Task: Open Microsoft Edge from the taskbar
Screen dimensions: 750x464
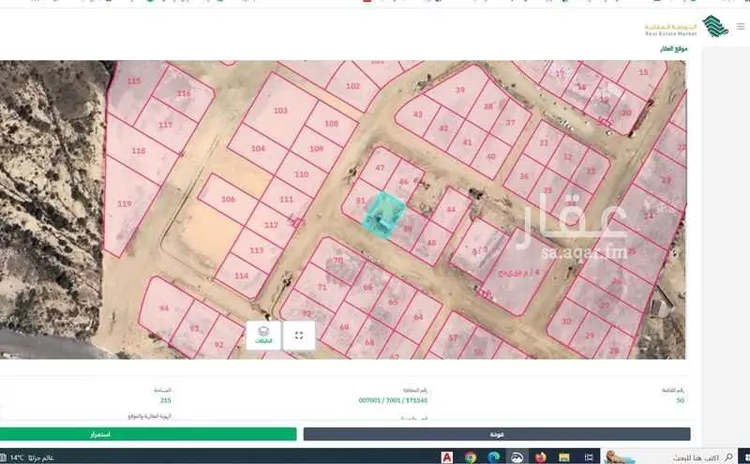Action: pos(494,457)
